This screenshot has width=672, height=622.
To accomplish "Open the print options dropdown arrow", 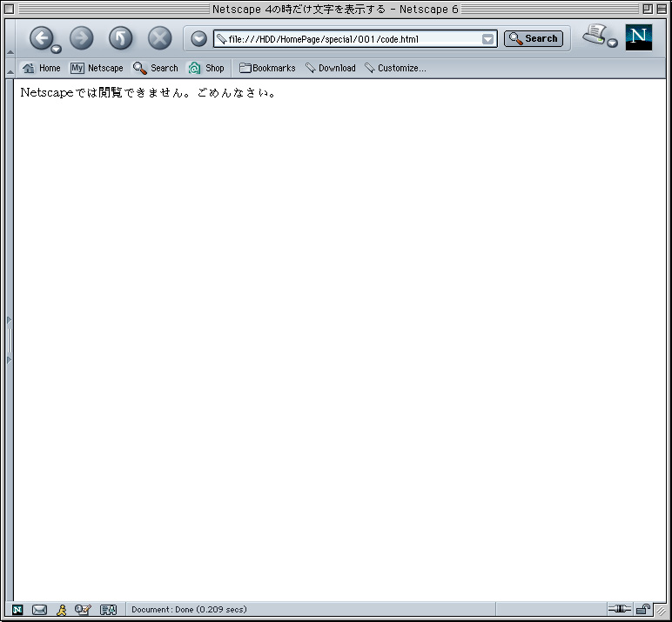I will (x=613, y=43).
